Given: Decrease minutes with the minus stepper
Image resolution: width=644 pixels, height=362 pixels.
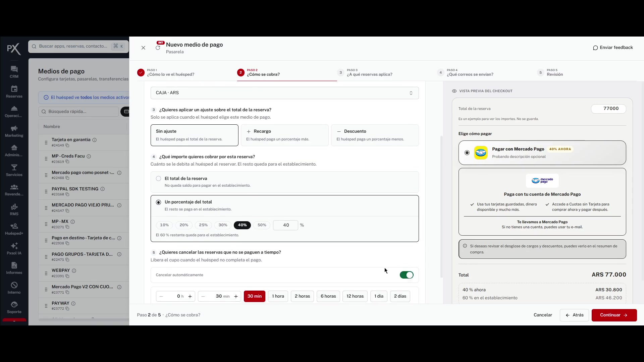Looking at the screenshot, I should coord(203,296).
